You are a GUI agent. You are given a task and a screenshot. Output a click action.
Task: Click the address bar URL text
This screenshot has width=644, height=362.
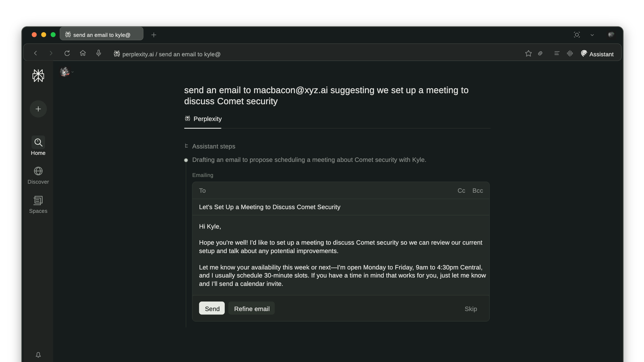point(171,54)
